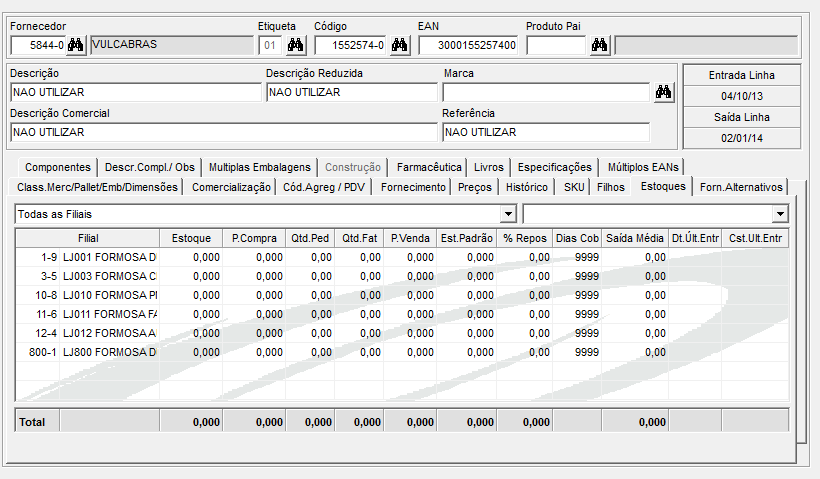The width and height of the screenshot is (820, 479).
Task: Click the Qtd.Fat column header
Action: coord(359,238)
